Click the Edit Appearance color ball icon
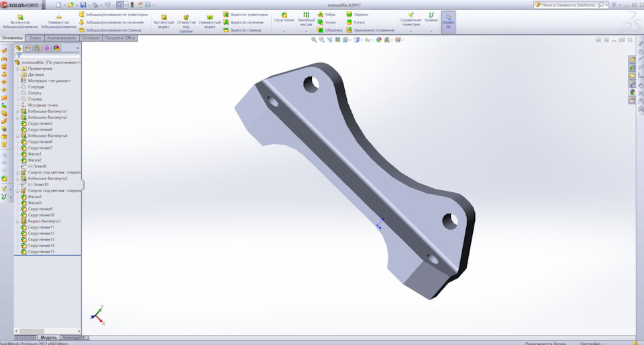Viewport: 644px width, 345px height. coord(378,40)
